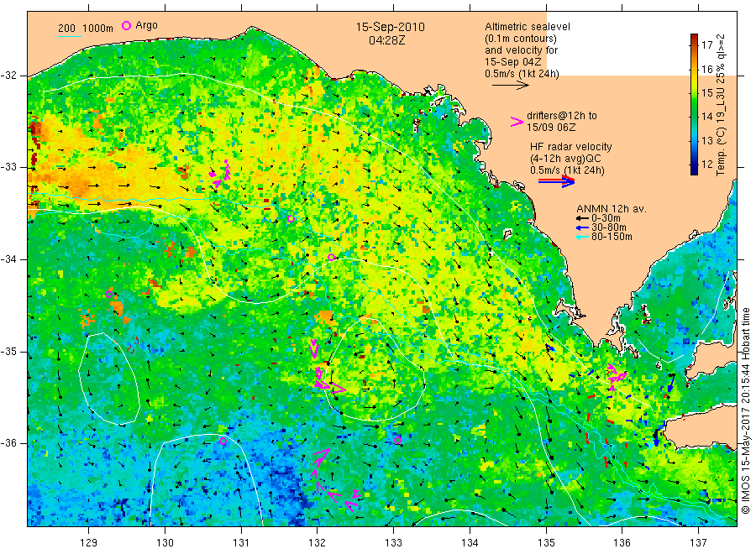Select the blue 30-80m ANMN arrow
The height and width of the screenshot is (554, 756).
click(x=583, y=227)
